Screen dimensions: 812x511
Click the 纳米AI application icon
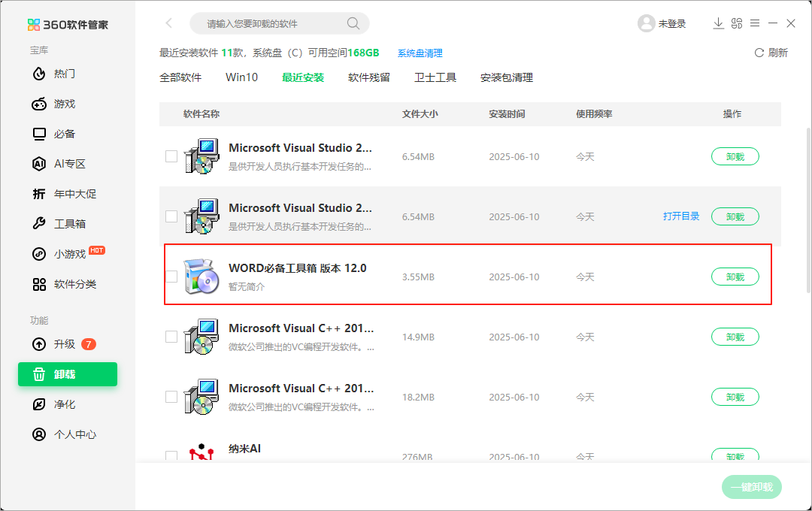(x=201, y=452)
